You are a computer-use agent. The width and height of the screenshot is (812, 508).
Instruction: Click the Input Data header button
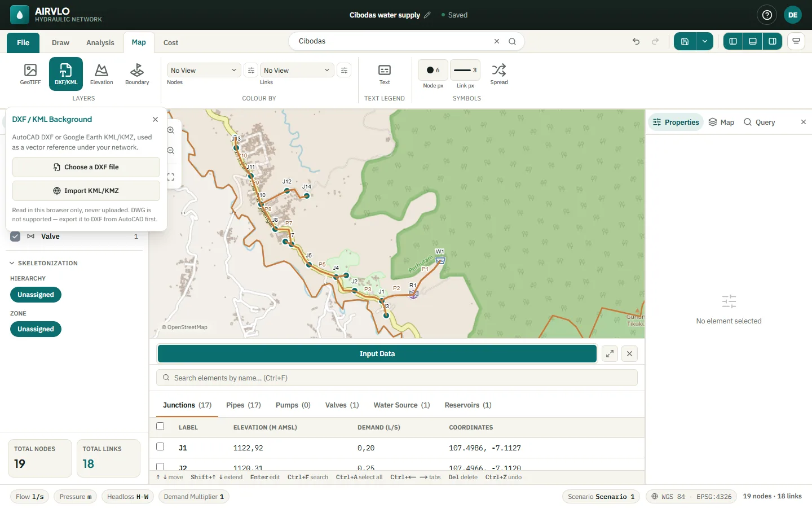pos(377,354)
